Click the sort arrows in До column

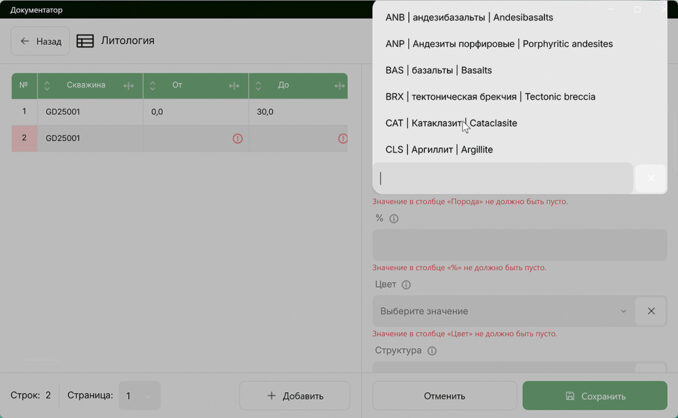(x=258, y=86)
